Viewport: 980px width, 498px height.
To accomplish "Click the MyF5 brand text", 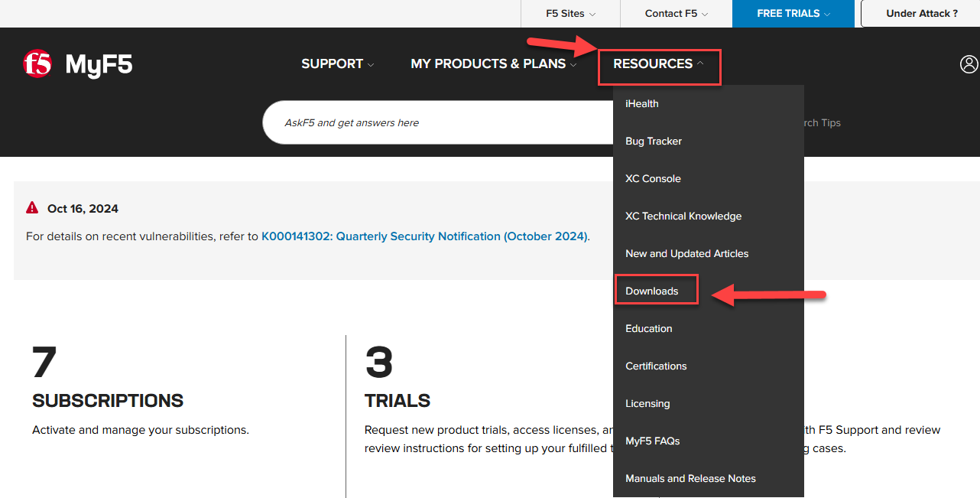I will pos(99,65).
